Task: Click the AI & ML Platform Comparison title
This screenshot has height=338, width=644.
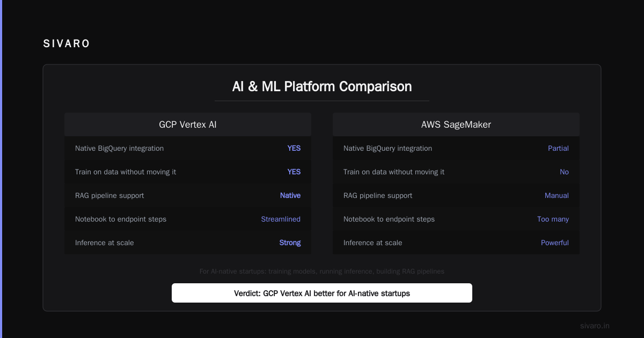Action: click(322, 86)
